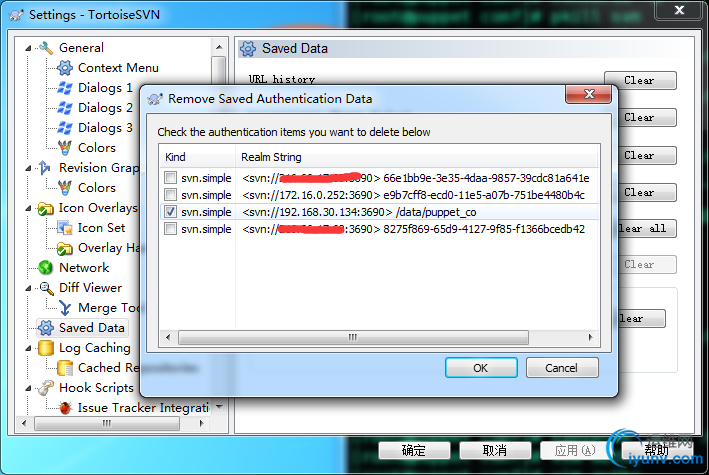Click the 确定 button in Settings window
The image size is (709, 475).
coord(414,451)
